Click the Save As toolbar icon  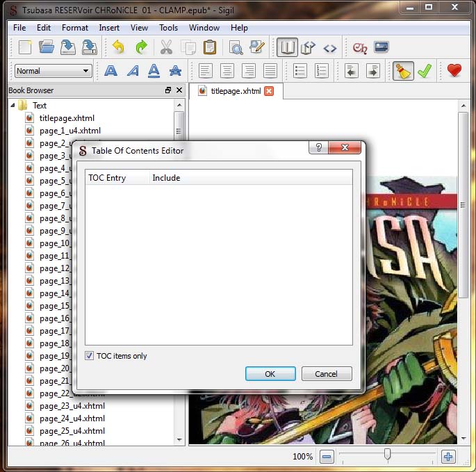(x=90, y=47)
